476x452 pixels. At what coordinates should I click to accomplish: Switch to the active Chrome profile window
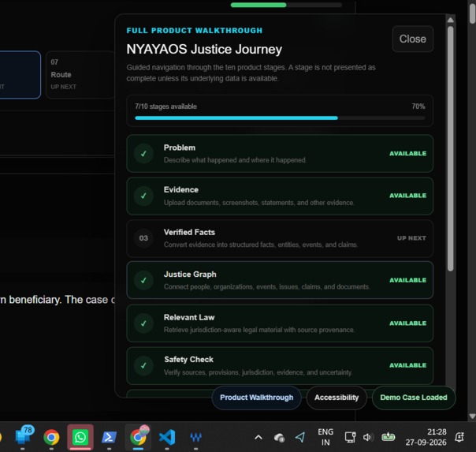click(x=138, y=438)
